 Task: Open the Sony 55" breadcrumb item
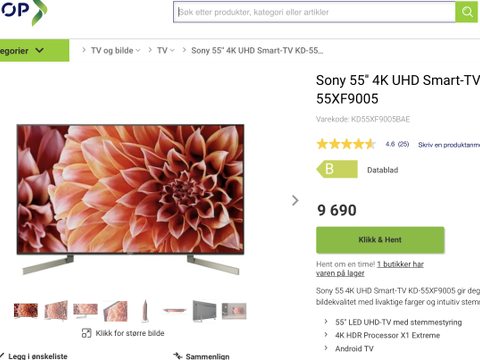point(257,50)
